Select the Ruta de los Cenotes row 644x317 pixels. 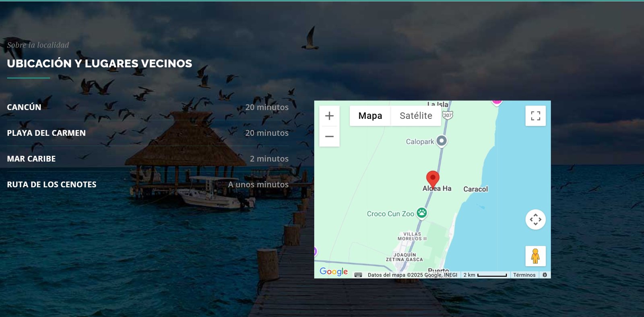[148, 184]
